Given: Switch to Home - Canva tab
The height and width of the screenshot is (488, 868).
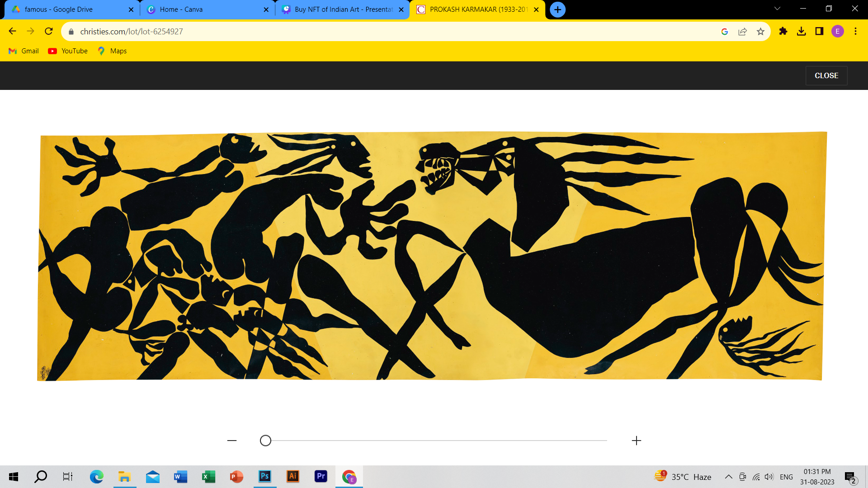Looking at the screenshot, I should (x=181, y=9).
